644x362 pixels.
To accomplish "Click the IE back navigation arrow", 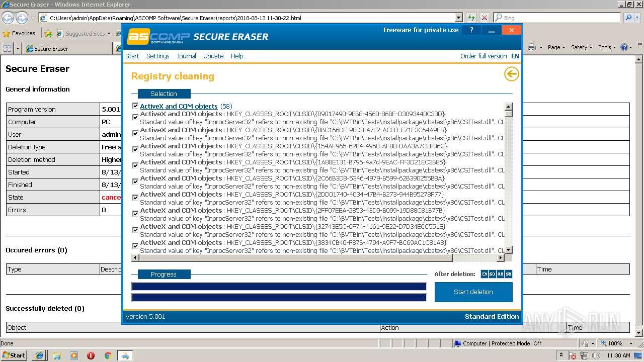I will click(8, 18).
